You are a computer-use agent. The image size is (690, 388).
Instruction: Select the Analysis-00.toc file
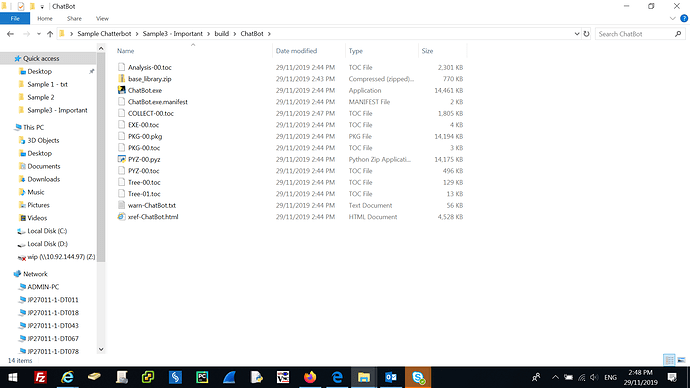[x=150, y=67]
